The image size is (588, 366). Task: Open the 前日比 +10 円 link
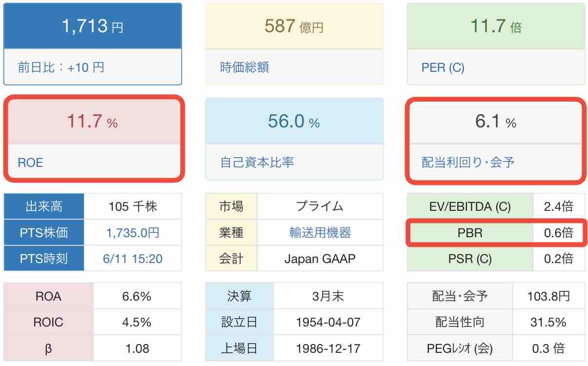coord(61,67)
